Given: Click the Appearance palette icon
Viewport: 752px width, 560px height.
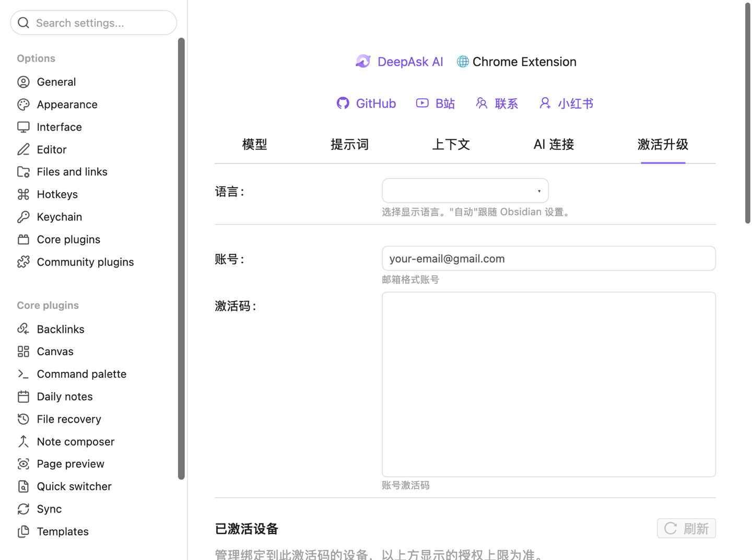Looking at the screenshot, I should tap(23, 104).
